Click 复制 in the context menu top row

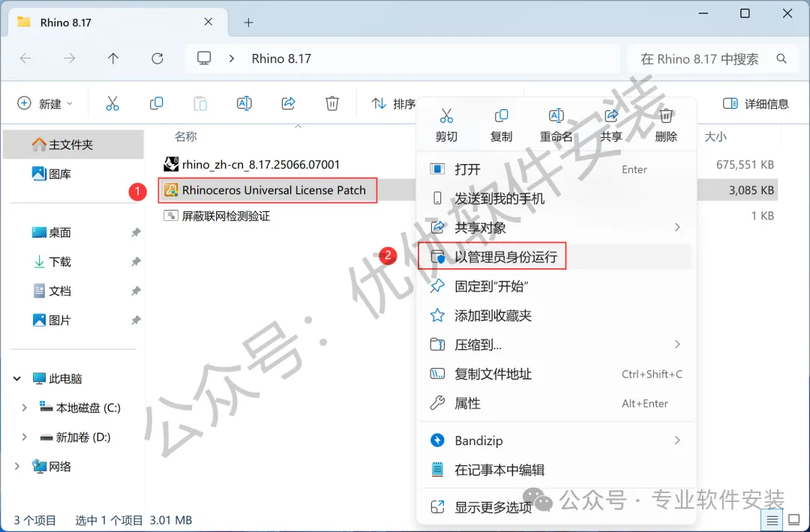point(501,125)
